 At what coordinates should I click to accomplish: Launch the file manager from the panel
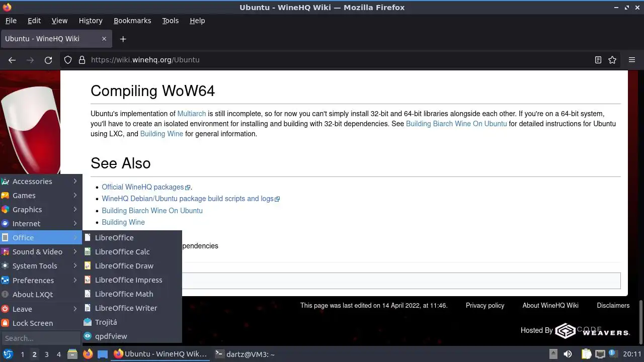(x=72, y=354)
